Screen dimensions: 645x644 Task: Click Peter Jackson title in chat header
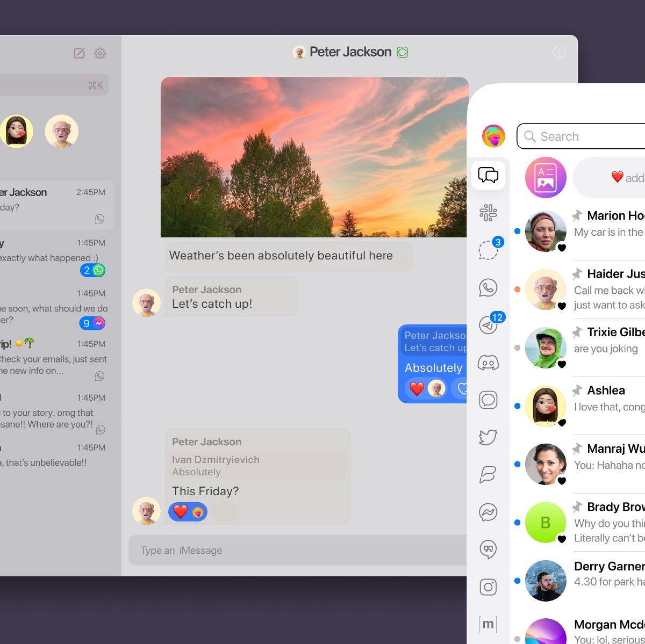pos(350,52)
